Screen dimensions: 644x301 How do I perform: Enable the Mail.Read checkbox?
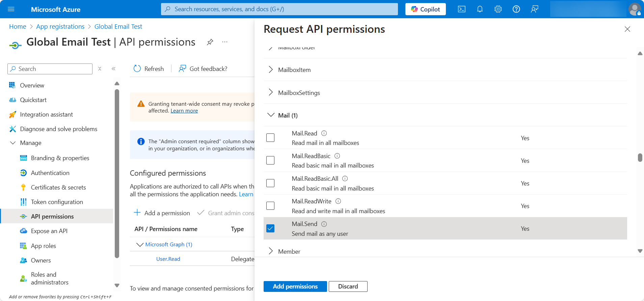(x=270, y=138)
